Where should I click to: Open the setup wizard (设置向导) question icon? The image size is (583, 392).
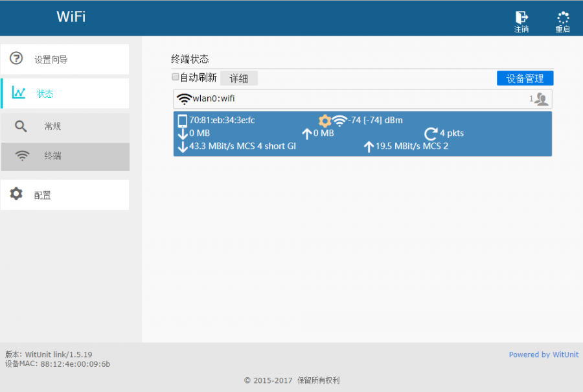16,58
